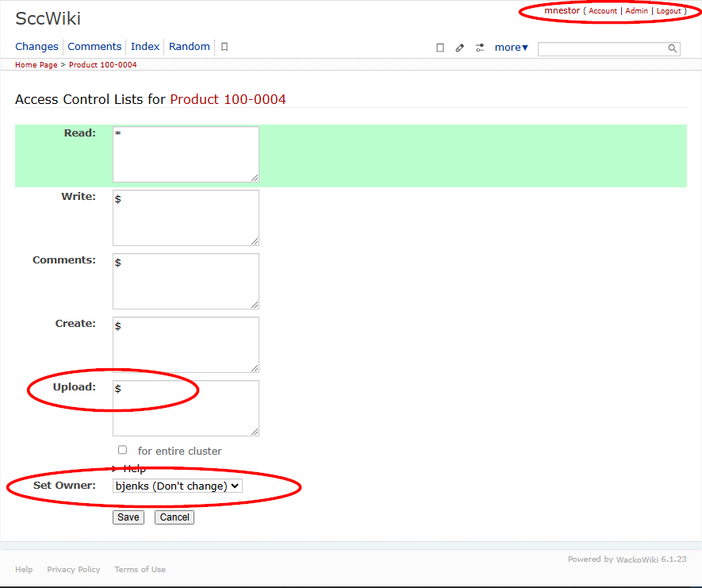
Task: Open a Random page
Action: (190, 47)
